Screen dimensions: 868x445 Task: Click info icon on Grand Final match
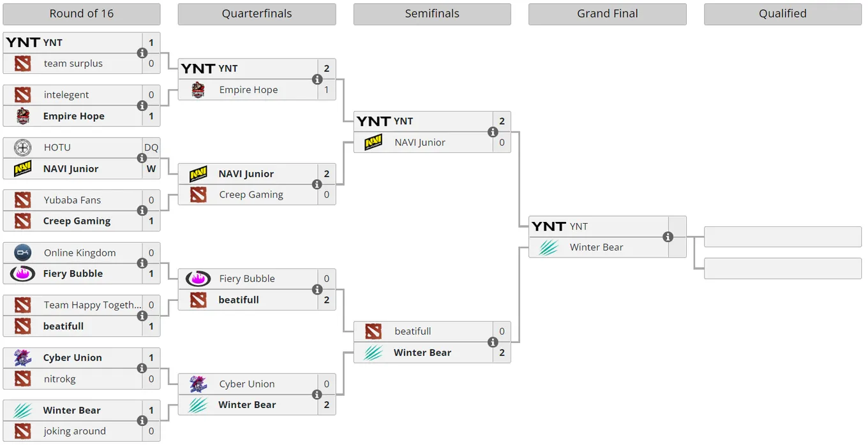pos(668,237)
